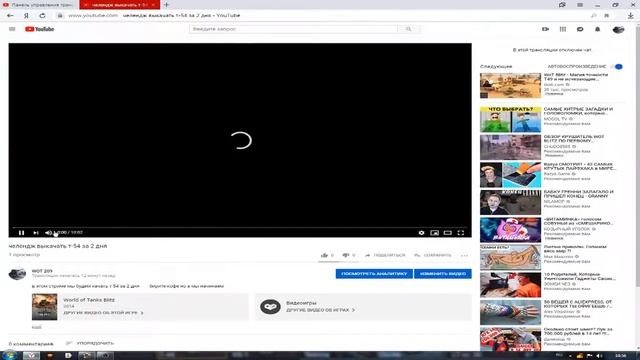Open 50 ВЕЩЕЙ С ALIEXPRESS video title
The height and width of the screenshot is (360, 640).
tap(578, 304)
